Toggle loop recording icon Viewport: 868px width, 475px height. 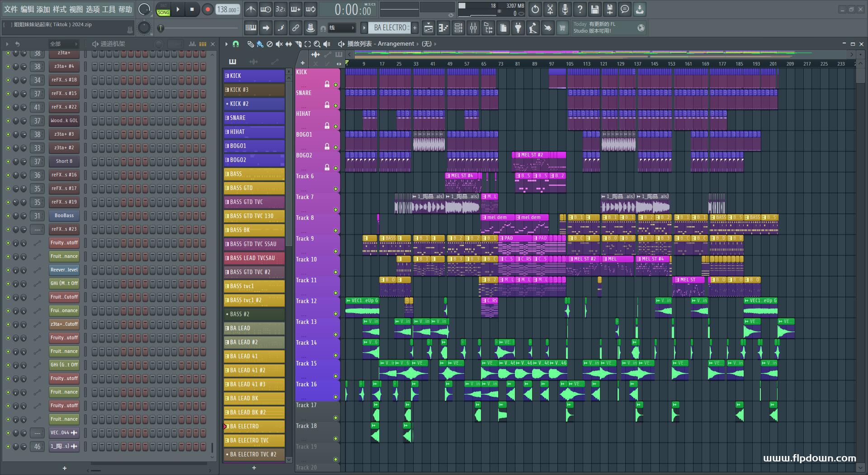pos(310,9)
